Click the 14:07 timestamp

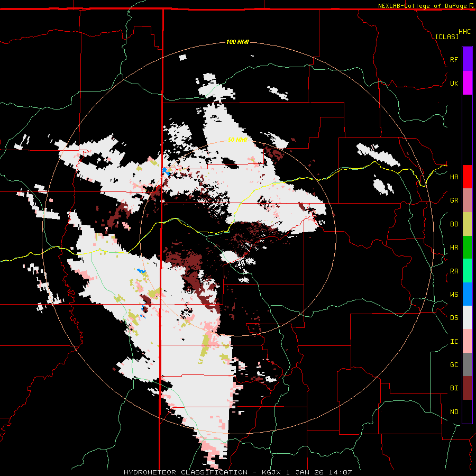coord(341,472)
